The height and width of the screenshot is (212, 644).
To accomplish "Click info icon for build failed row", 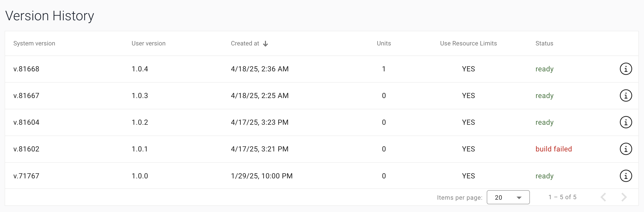I will 626,149.
